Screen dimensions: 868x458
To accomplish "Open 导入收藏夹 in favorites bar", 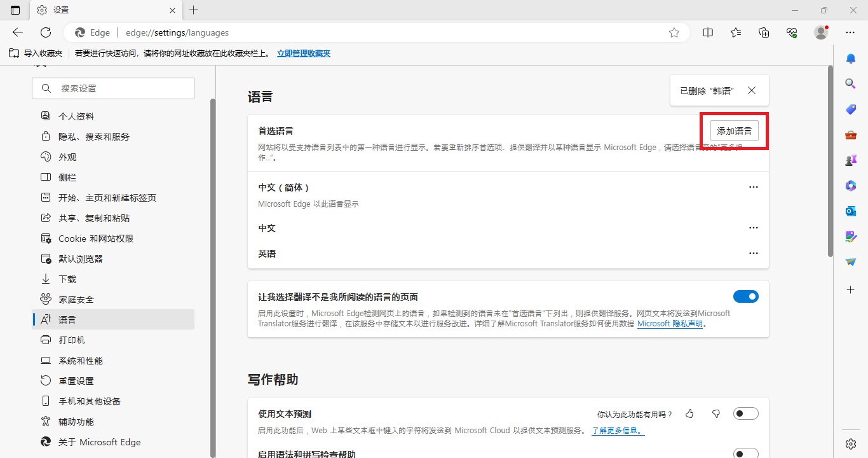I will 36,53.
